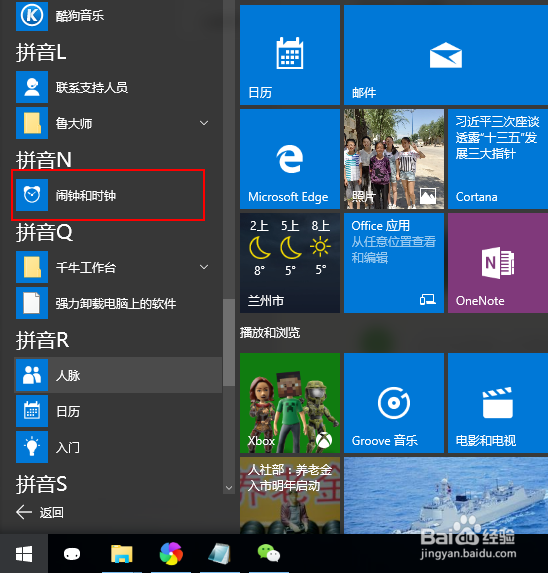Open the Xbox tile
Image resolution: width=548 pixels, height=573 pixels.
290,403
